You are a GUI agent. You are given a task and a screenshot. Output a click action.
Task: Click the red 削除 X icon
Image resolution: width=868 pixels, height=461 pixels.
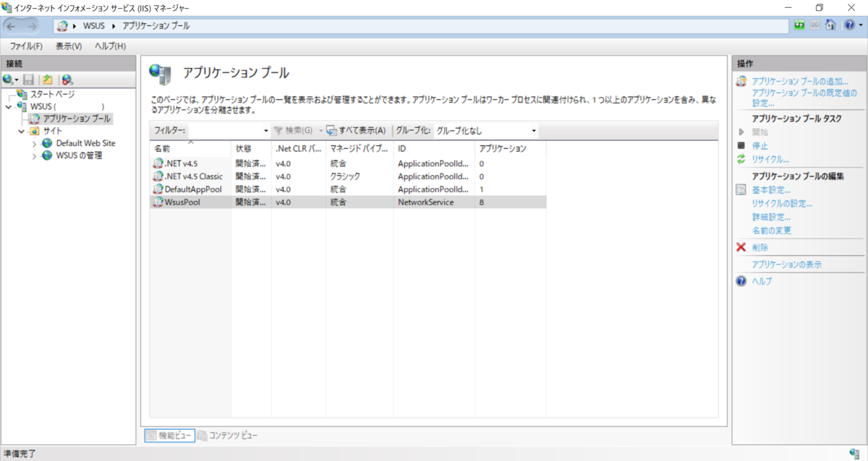click(741, 247)
